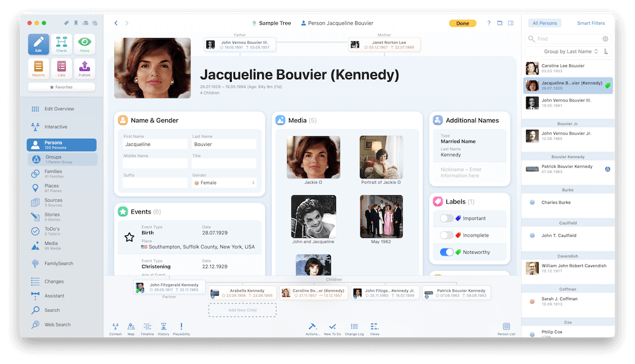Click the First Name field with Jacqueline
Viewport: 635px width, 364px height.
155,145
